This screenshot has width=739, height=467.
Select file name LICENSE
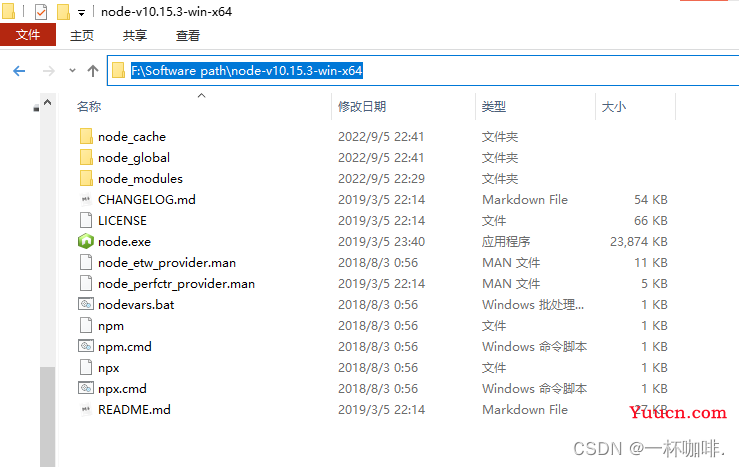[x=122, y=221]
